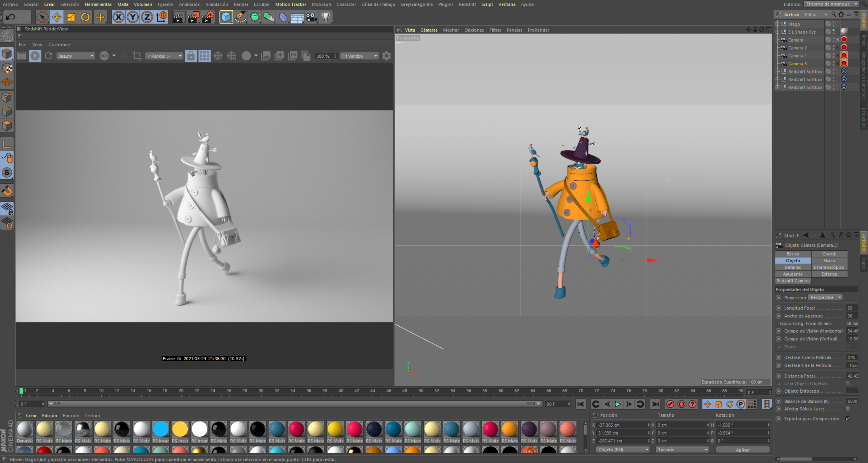This screenshot has width=868, height=463.
Task: Switch to the Redshift Camera tab
Action: 792,281
